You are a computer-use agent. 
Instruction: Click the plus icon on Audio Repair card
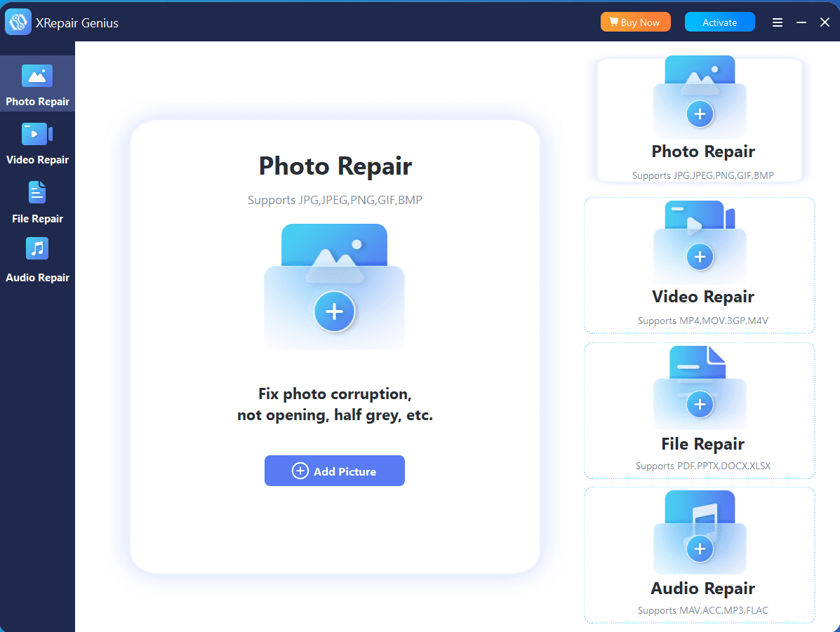[700, 549]
